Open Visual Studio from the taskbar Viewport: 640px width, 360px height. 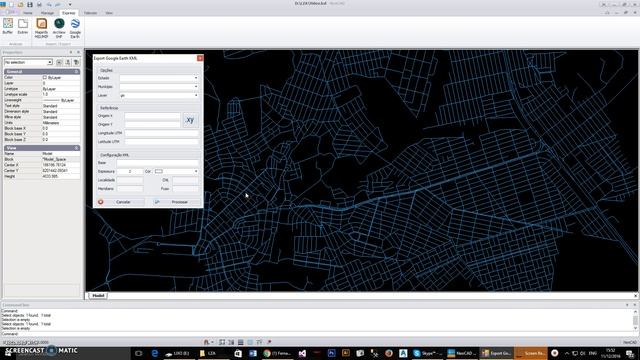click(x=302, y=353)
